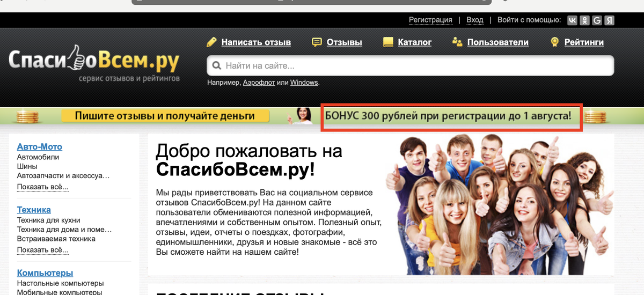This screenshot has height=295, width=644.
Task: Focus the Найти на сайте search field
Action: click(411, 66)
